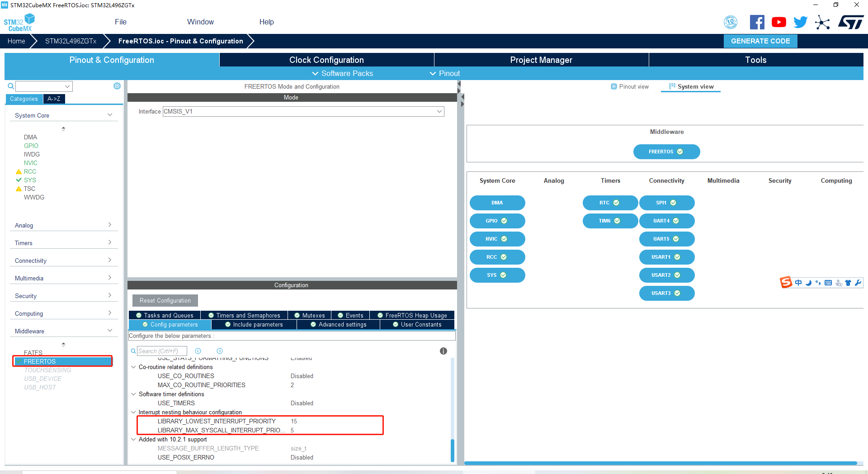Click the Sogou input method S icon
The image size is (868, 474).
pyautogui.click(x=786, y=283)
